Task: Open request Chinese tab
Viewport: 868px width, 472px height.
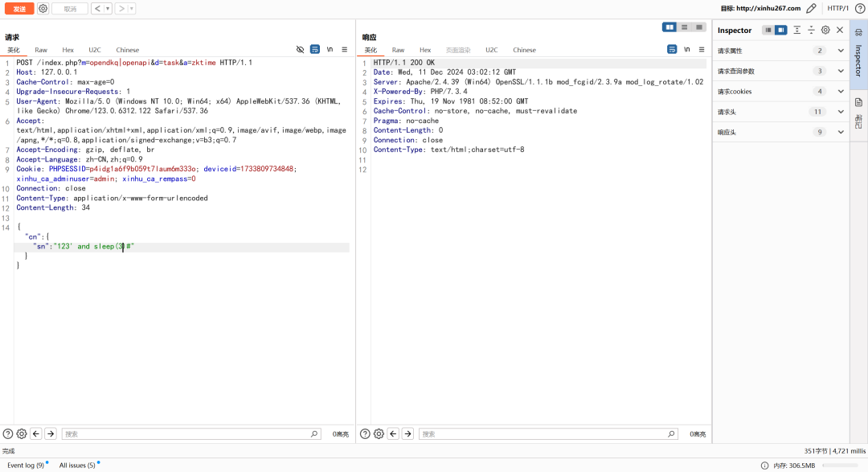Action: coord(127,50)
